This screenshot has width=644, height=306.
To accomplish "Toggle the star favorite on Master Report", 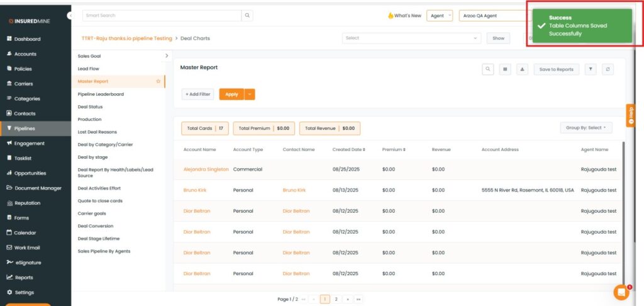I will click(x=158, y=81).
